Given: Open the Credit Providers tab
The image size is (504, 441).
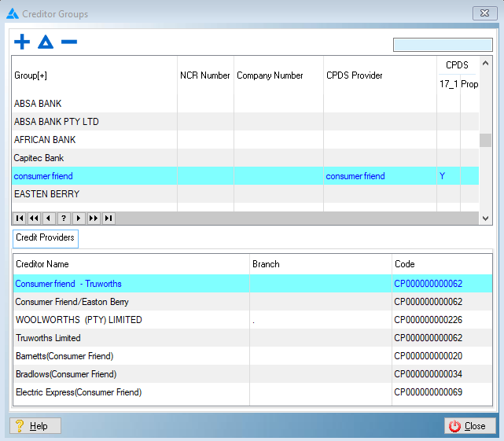Looking at the screenshot, I should pos(46,237).
